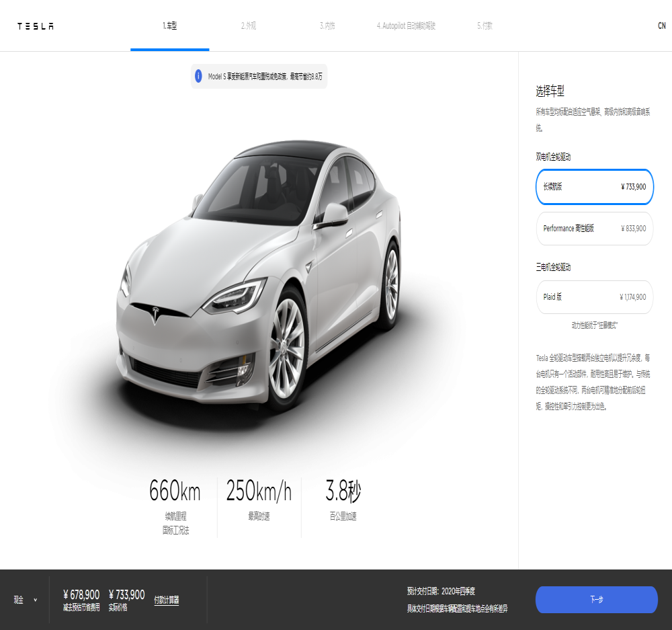
Task: Open the 5.付款 step tab
Action: [485, 26]
